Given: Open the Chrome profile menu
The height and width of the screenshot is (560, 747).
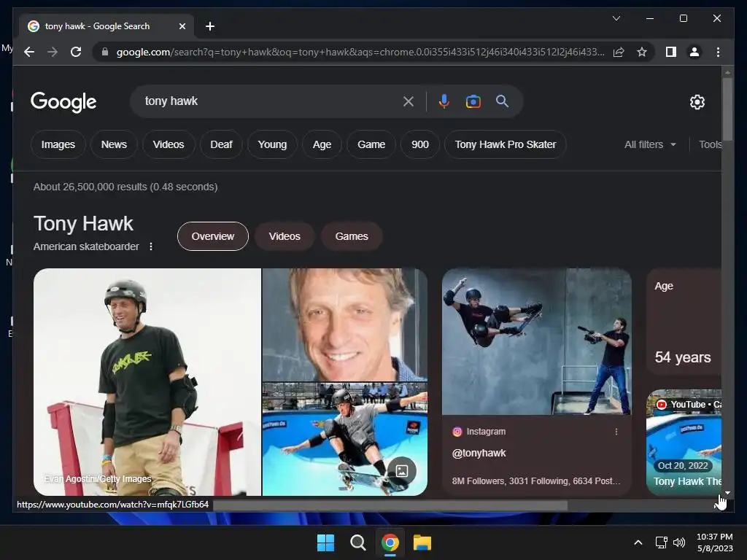Looking at the screenshot, I should [694, 52].
